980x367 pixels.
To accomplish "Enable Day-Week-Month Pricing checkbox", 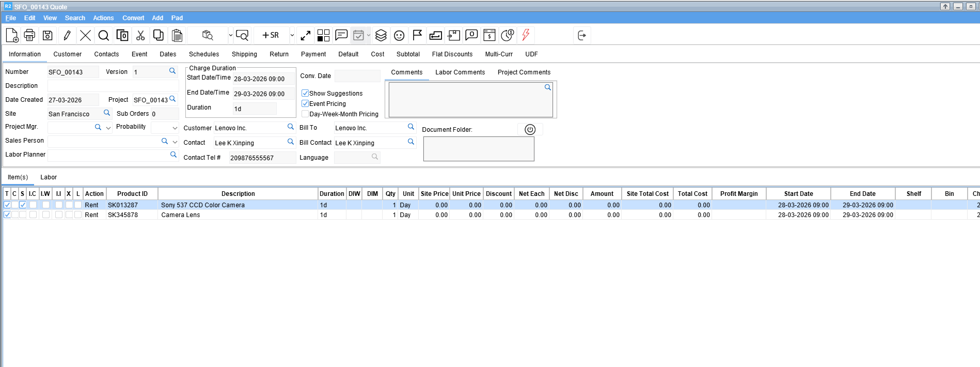I will tap(305, 114).
